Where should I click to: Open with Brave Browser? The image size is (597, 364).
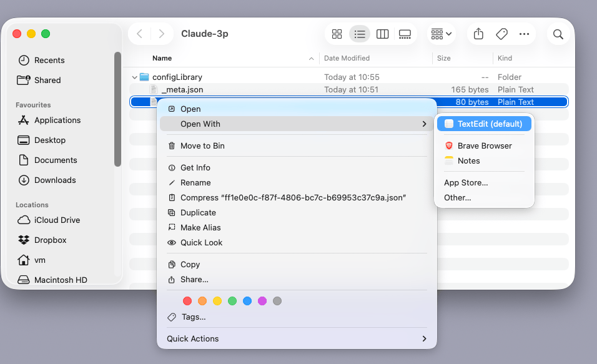point(484,146)
